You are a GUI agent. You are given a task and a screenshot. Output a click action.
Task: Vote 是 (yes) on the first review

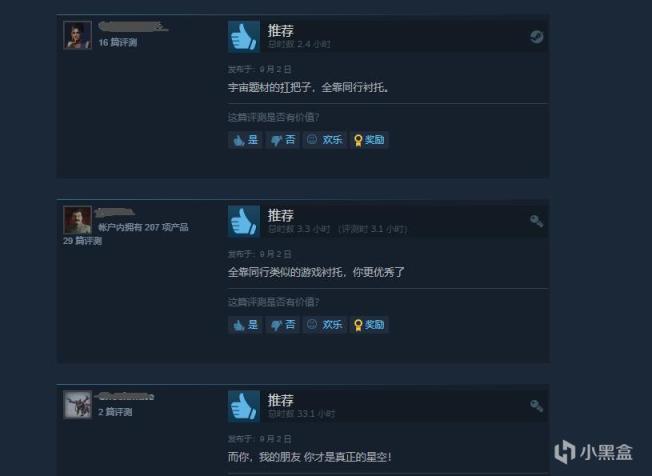pos(245,140)
